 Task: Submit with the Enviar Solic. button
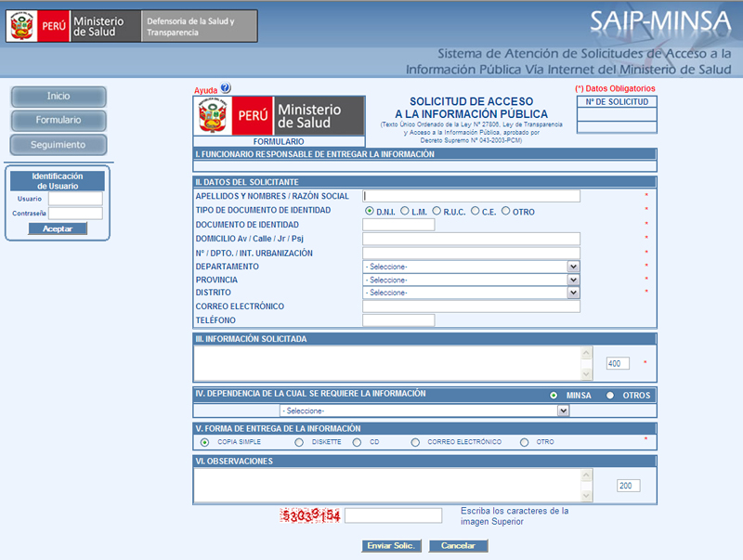pos(391,546)
